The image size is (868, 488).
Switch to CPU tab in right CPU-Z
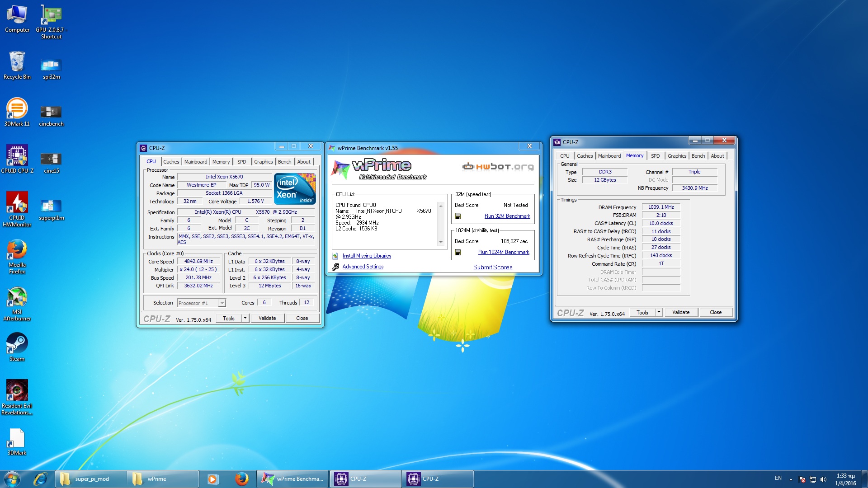click(565, 156)
